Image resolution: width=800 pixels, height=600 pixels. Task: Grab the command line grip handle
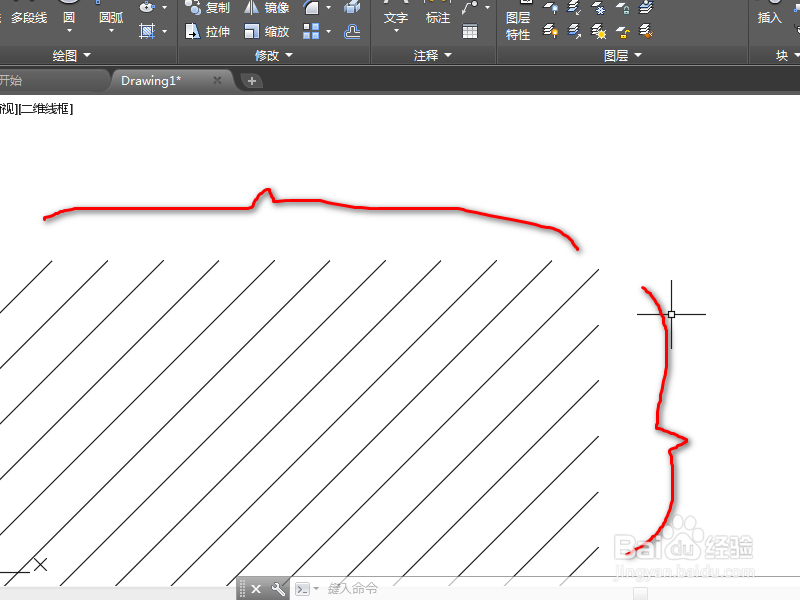[243, 589]
